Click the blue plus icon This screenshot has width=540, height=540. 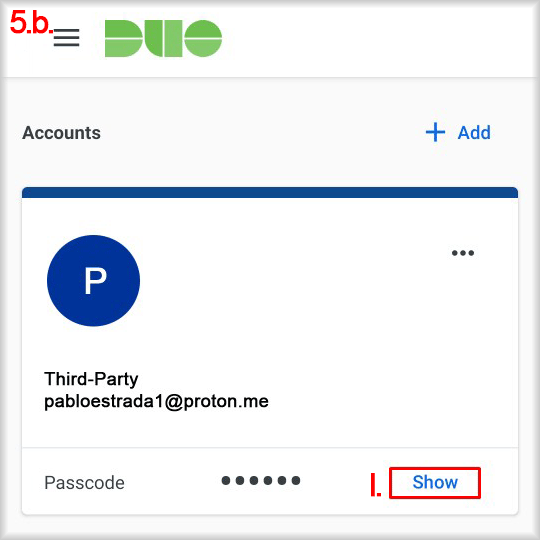tap(435, 132)
